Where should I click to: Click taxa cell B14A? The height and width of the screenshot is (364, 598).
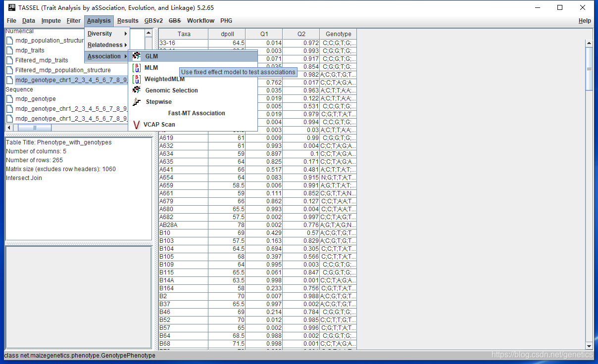point(184,280)
